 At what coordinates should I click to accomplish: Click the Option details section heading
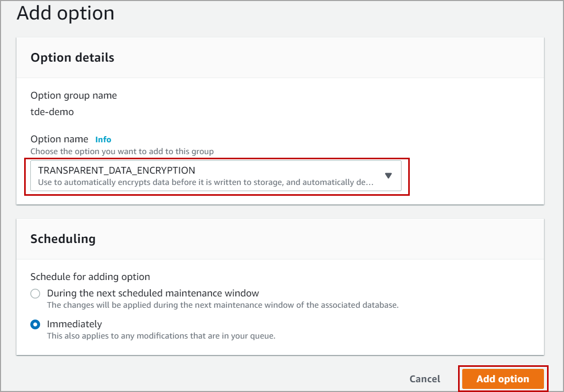[72, 58]
